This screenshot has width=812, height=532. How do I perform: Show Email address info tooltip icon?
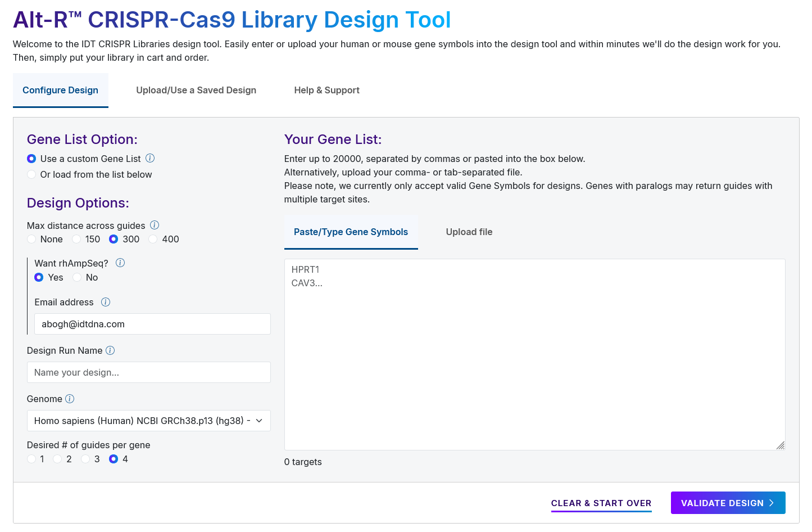(106, 303)
